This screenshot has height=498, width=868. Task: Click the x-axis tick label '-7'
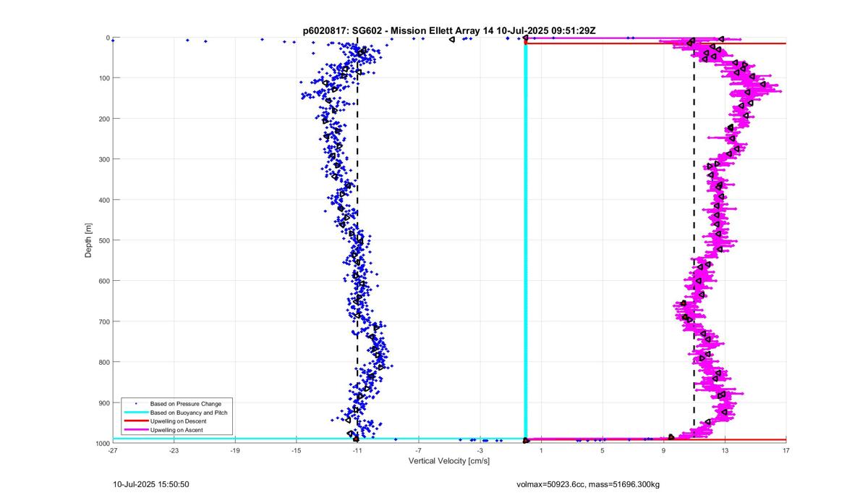[x=419, y=450]
